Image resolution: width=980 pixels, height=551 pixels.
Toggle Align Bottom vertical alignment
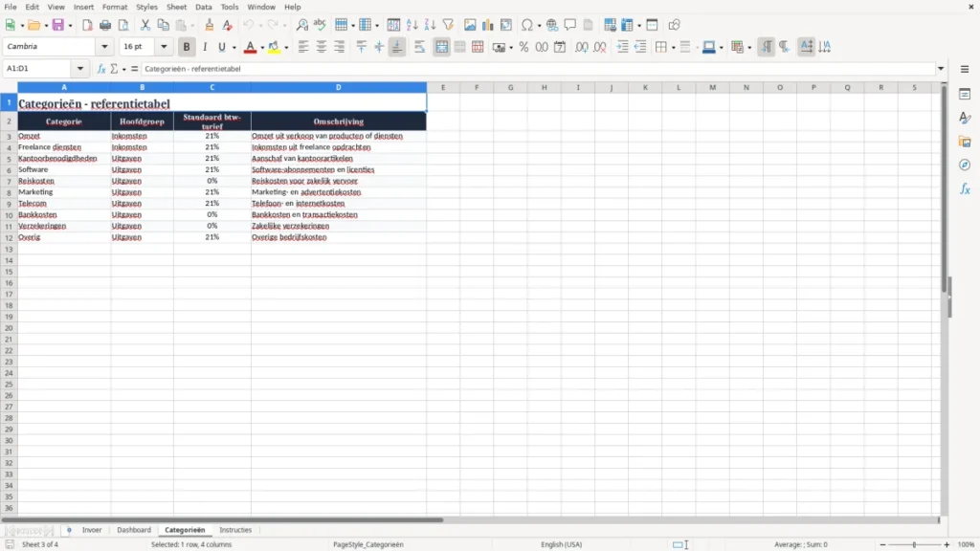[397, 47]
